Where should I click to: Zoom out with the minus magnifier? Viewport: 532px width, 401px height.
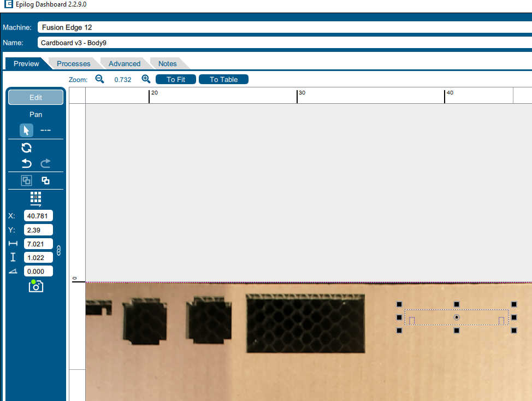click(99, 79)
